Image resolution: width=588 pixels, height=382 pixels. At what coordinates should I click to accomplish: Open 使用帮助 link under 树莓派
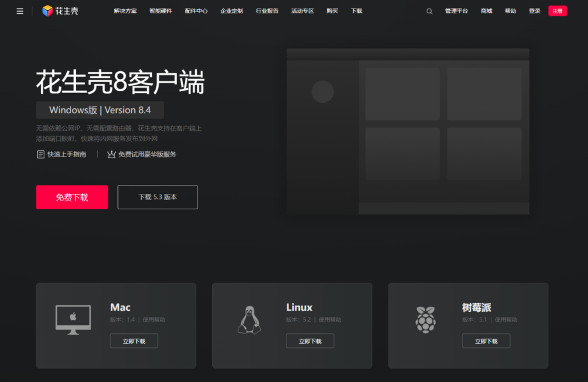click(506, 320)
